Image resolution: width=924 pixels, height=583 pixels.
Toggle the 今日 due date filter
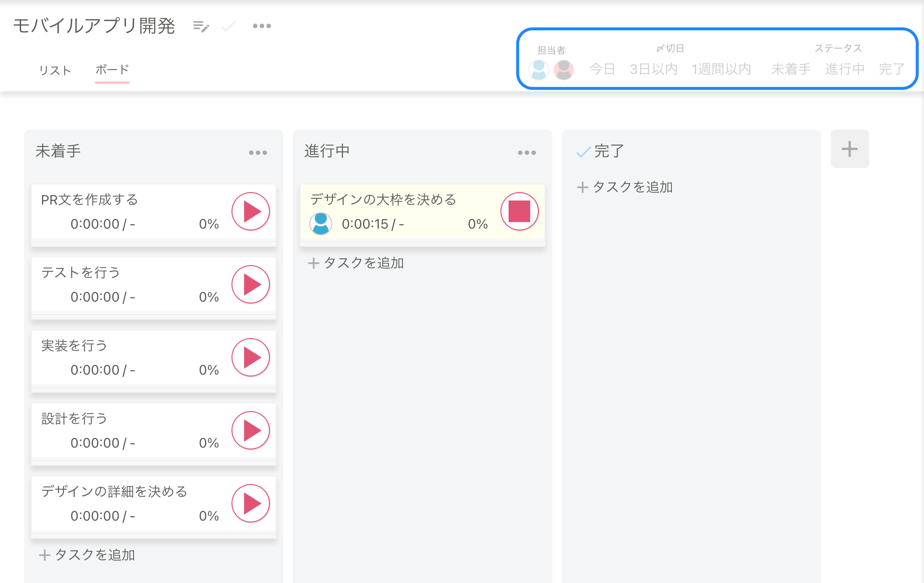pyautogui.click(x=602, y=69)
